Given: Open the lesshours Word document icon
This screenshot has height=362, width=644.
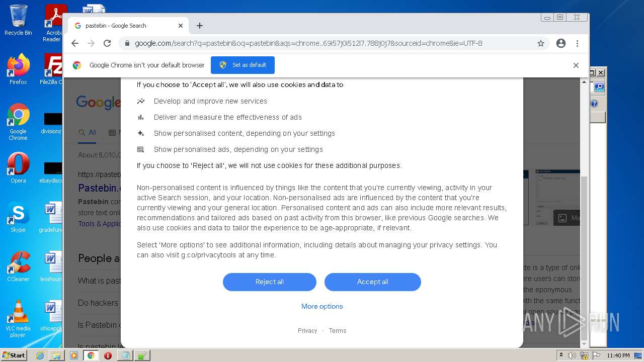Looking at the screenshot, I should [52, 266].
